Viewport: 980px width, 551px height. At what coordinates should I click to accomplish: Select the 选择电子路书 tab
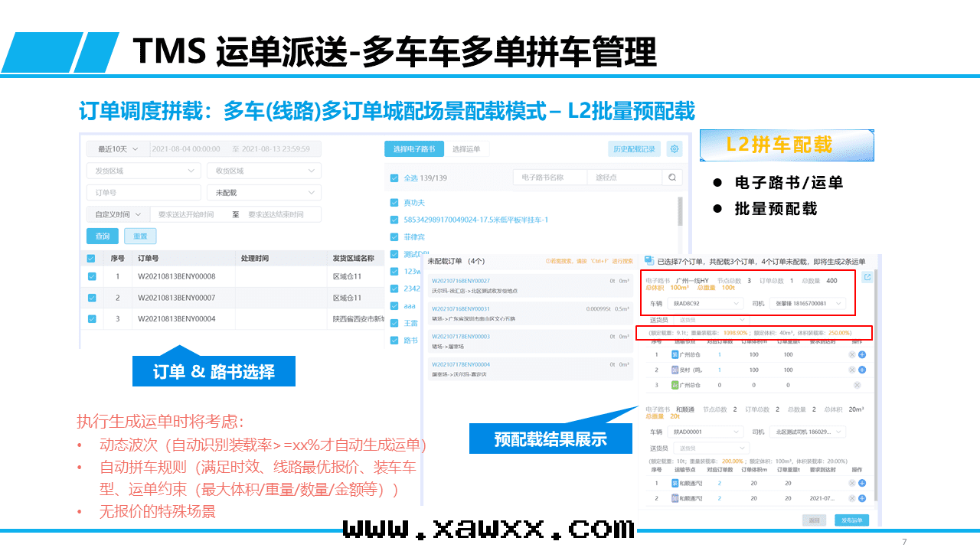(x=413, y=149)
